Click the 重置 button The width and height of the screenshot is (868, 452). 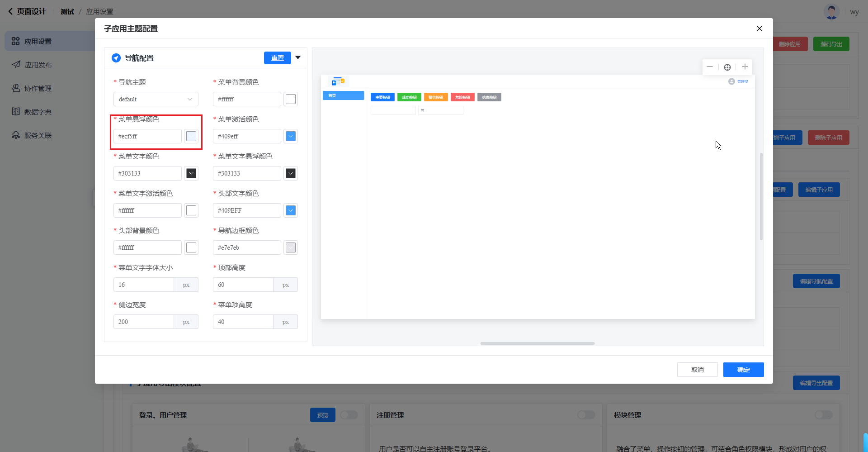(x=277, y=58)
